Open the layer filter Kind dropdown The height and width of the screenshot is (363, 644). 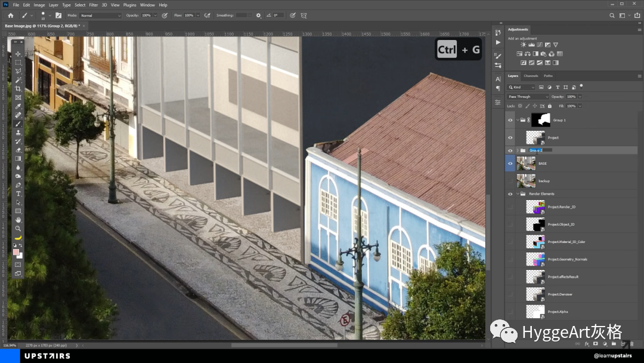click(x=521, y=87)
